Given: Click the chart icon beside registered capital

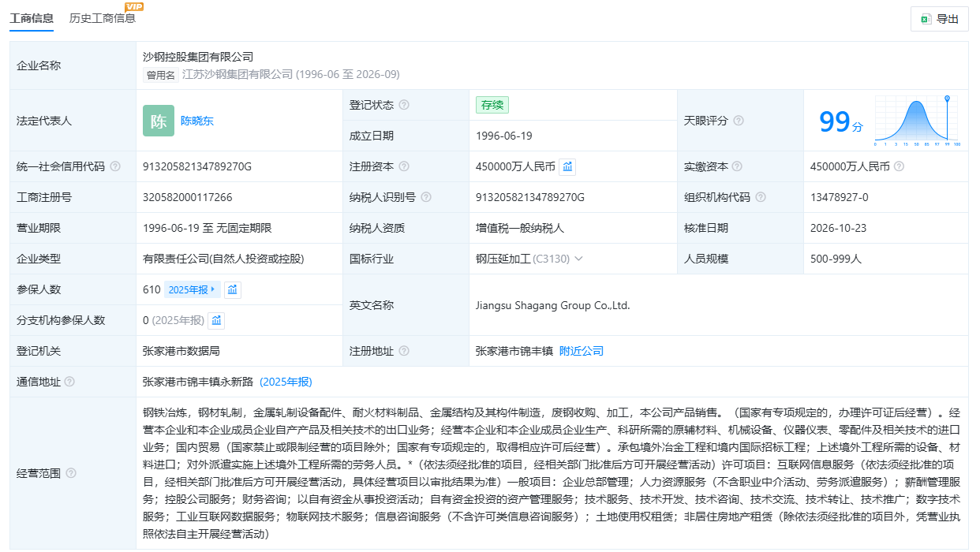Looking at the screenshot, I should (568, 166).
